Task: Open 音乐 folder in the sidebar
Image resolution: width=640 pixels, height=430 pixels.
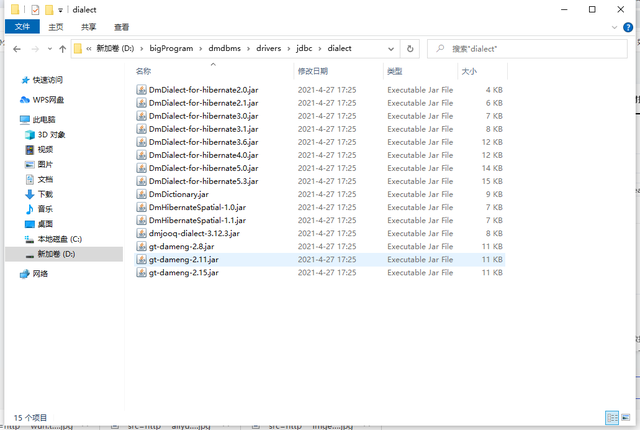Action: click(45, 209)
